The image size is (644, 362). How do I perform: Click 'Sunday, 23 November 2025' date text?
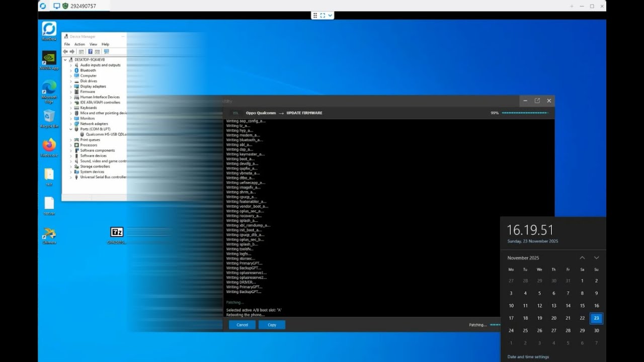532,241
